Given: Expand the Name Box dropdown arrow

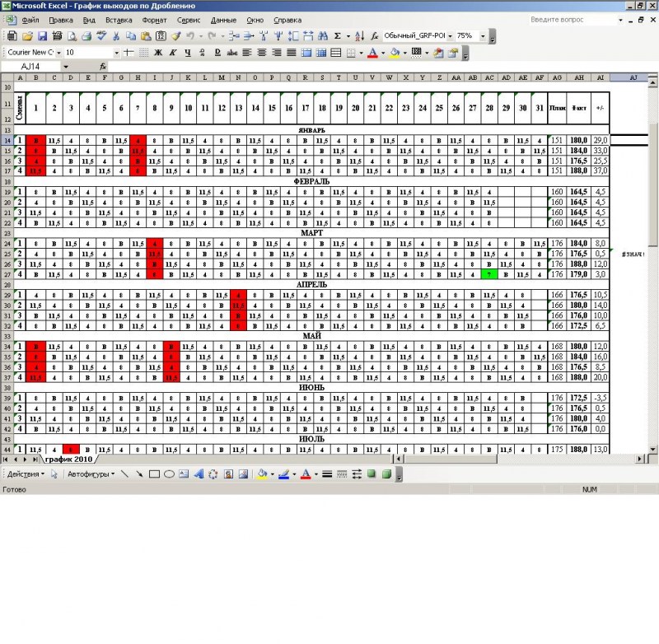Looking at the screenshot, I should point(66,67).
